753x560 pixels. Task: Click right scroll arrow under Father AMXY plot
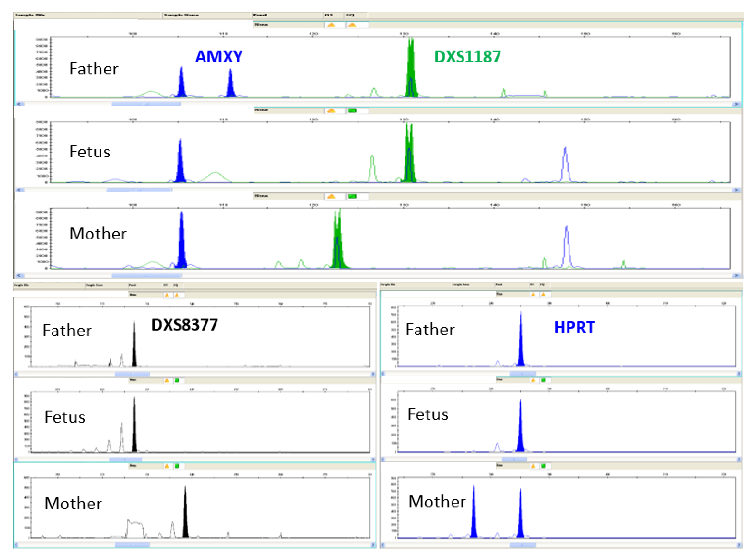(x=736, y=104)
